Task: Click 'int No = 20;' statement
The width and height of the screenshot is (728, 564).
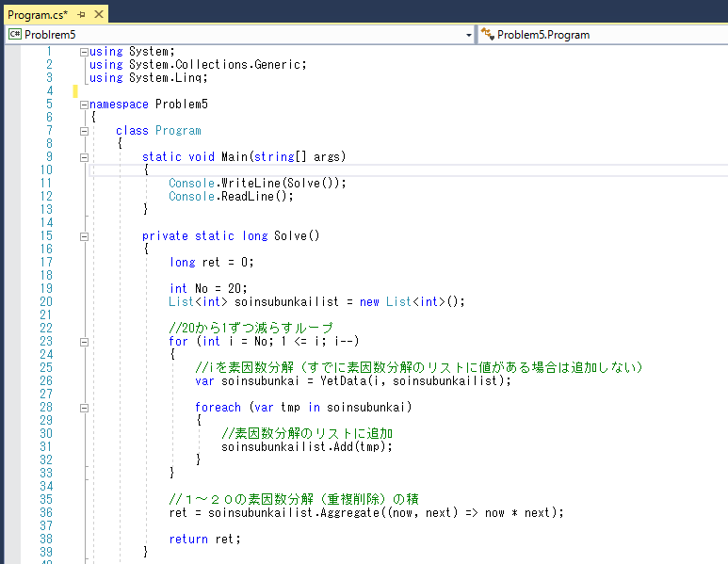Action: coord(208,289)
